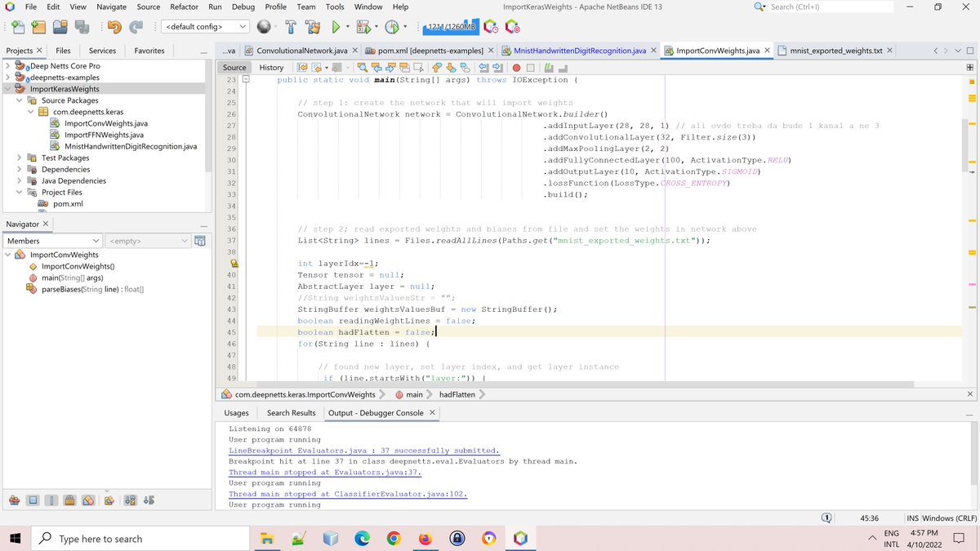980x551 pixels.
Task: Open File Explorer from the taskbar
Action: pyautogui.click(x=266, y=539)
